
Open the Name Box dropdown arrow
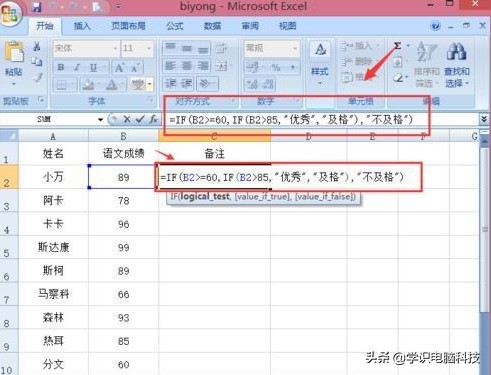click(100, 119)
